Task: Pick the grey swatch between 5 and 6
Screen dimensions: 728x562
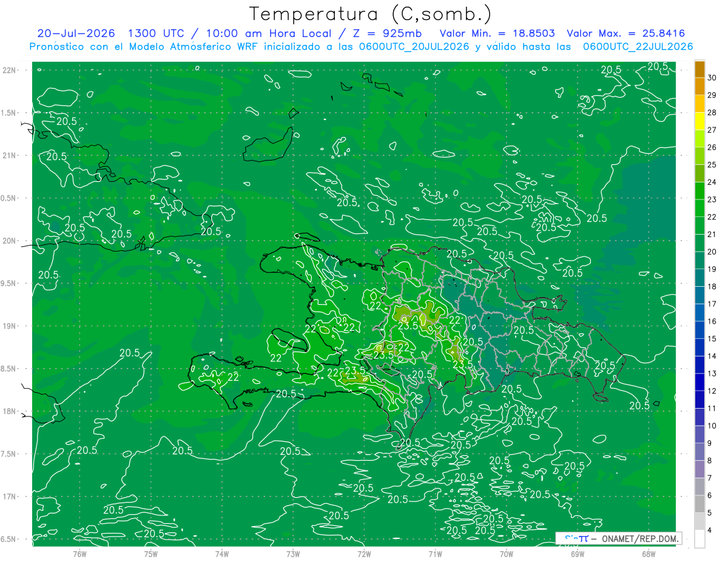Action: [x=699, y=504]
